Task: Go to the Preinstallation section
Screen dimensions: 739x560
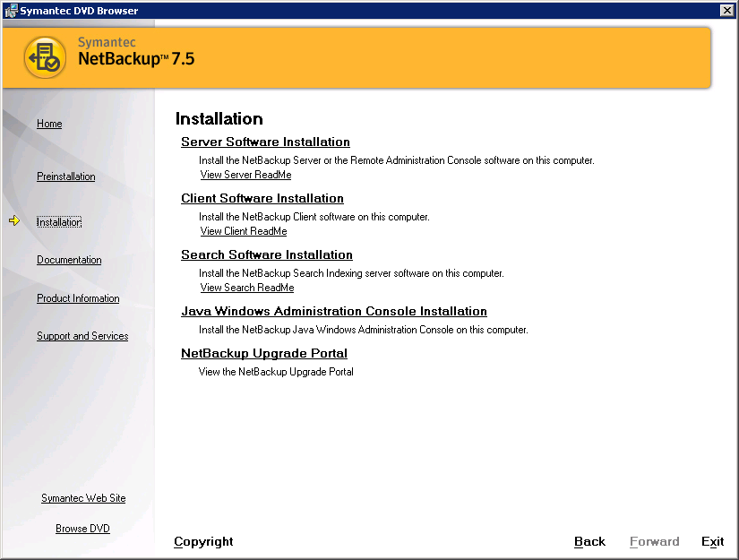Action: click(66, 177)
